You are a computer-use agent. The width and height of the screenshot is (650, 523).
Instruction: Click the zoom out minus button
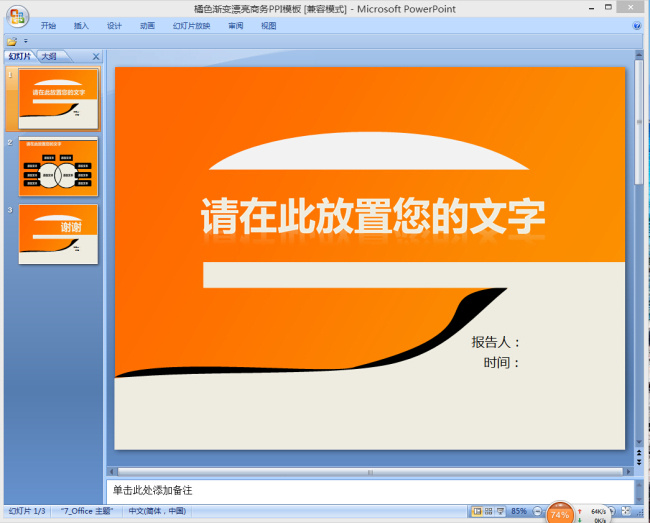point(538,511)
